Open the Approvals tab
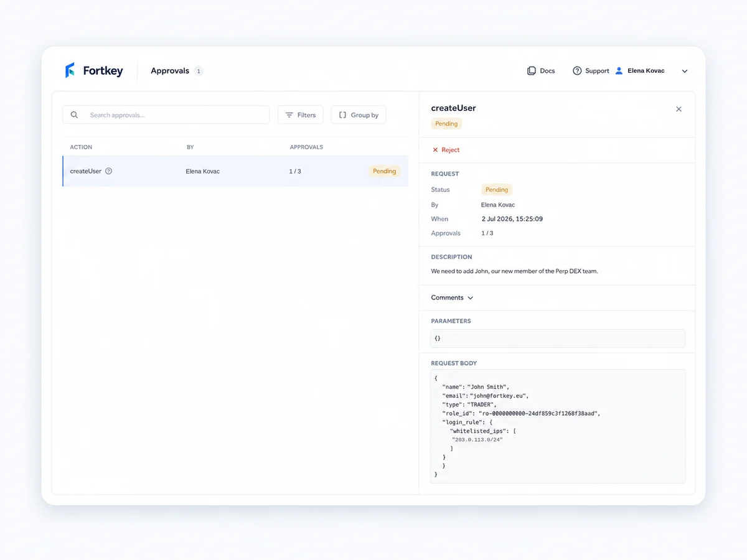 point(170,71)
